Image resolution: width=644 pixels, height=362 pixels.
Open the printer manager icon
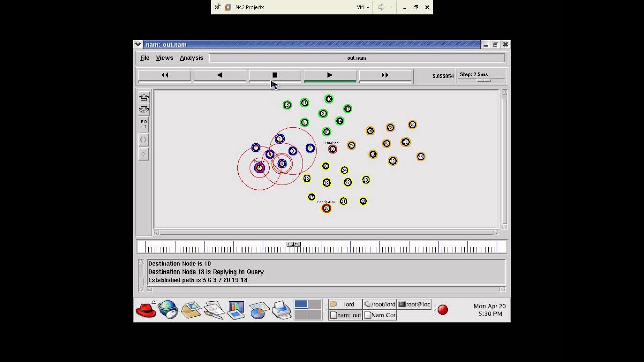pos(282,310)
